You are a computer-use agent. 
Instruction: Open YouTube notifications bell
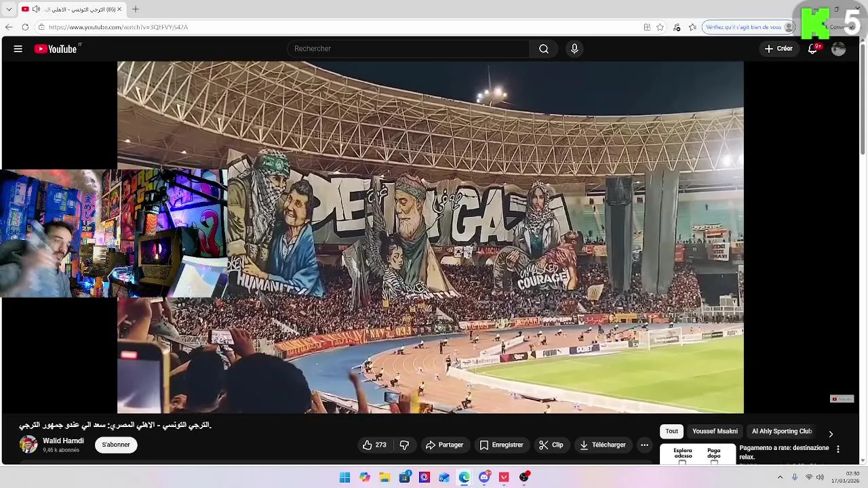point(812,49)
